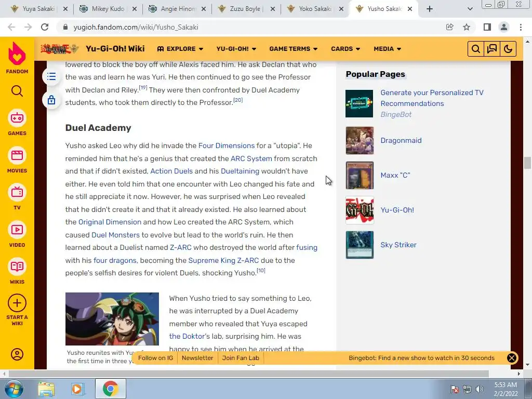Viewport: 532px width, 399px height.
Task: Open the Discuss chat bubbles icon
Action: (491, 49)
